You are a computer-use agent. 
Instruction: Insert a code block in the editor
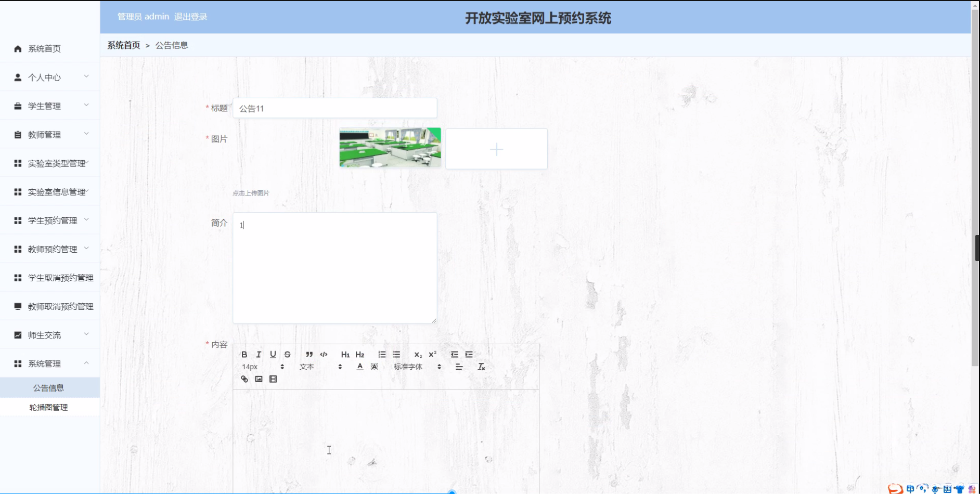(x=324, y=355)
